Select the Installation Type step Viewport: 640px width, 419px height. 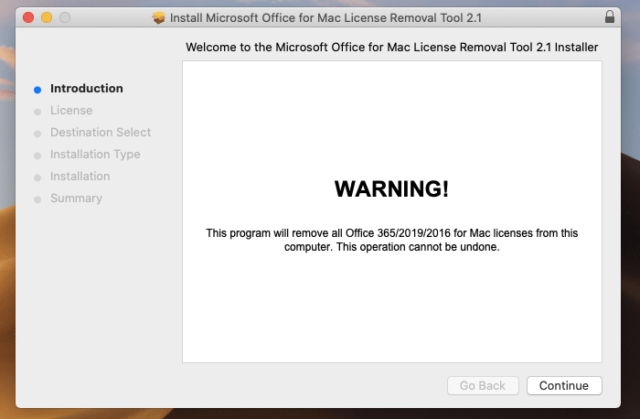95,155
